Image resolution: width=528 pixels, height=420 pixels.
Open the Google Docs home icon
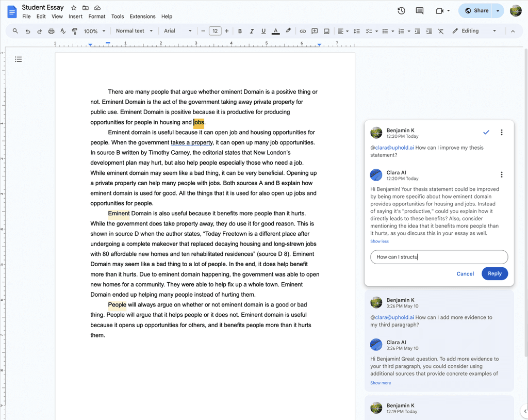(12, 12)
